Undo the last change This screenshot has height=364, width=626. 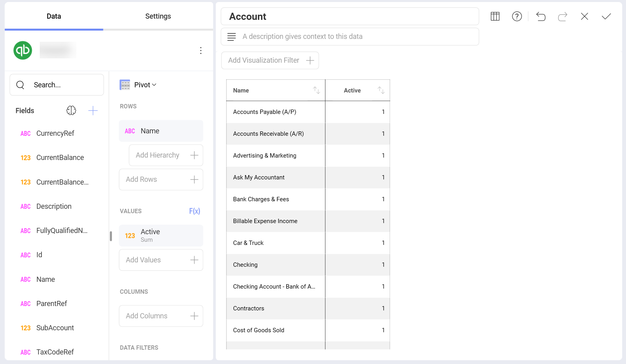pos(541,16)
